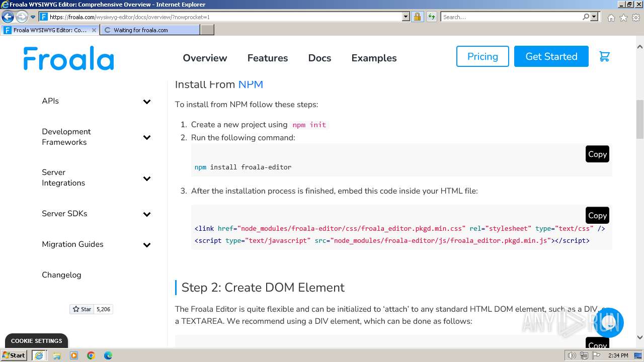
Task: Click the APIs sidebar label
Action: point(50,101)
